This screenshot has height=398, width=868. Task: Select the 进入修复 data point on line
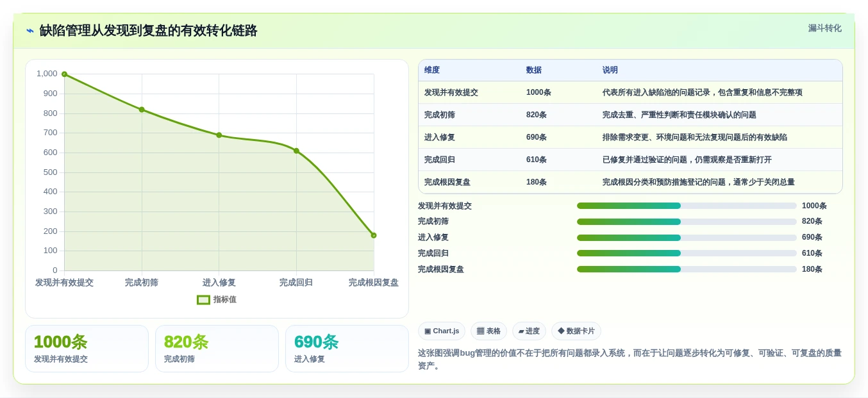219,135
